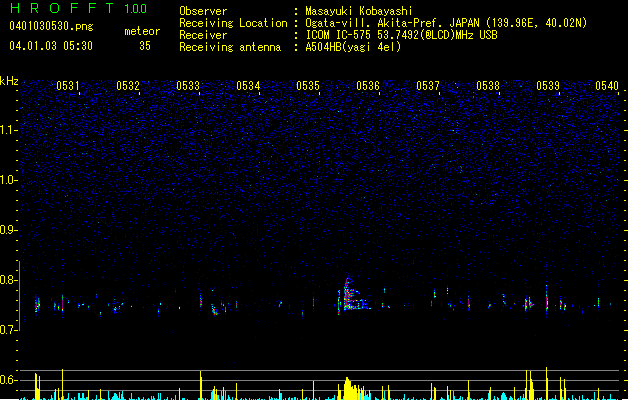The width and height of the screenshot is (629, 400).
Task: Click the Ogata-vill. Akita-Pref. JAPAN location text
Action: coord(446,23)
